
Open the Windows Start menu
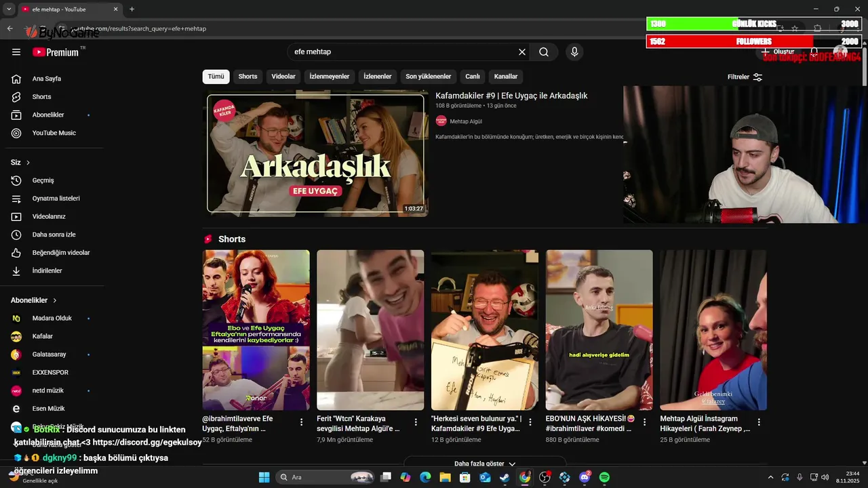pos(264,477)
